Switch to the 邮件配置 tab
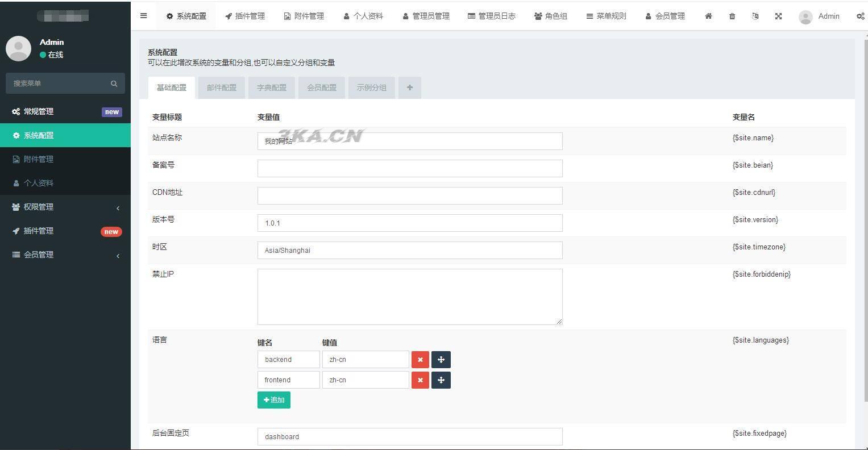 (x=222, y=88)
